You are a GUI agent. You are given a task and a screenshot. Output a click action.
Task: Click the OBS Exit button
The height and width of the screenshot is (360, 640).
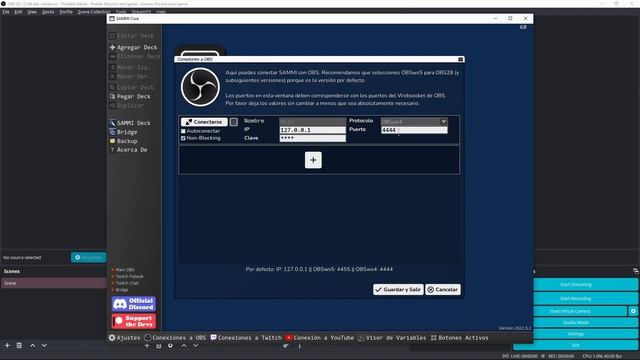pyautogui.click(x=576, y=345)
